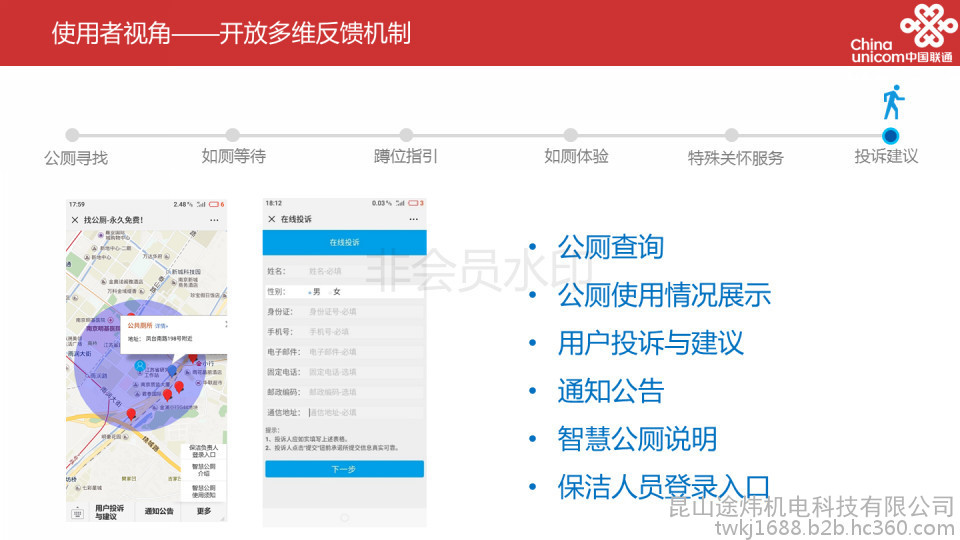The height and width of the screenshot is (540, 960).
Task: Select the 女 gender radio option
Action: (334, 292)
